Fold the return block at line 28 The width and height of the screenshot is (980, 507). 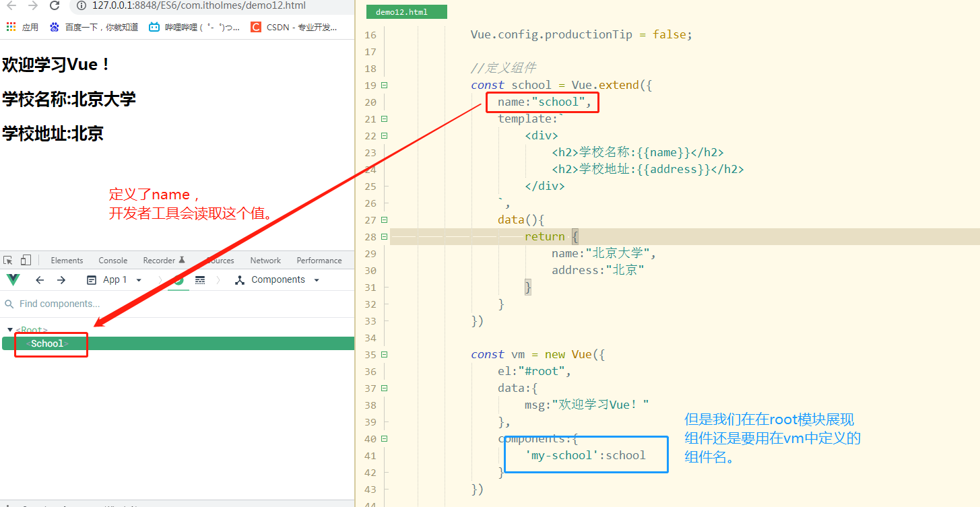(384, 236)
